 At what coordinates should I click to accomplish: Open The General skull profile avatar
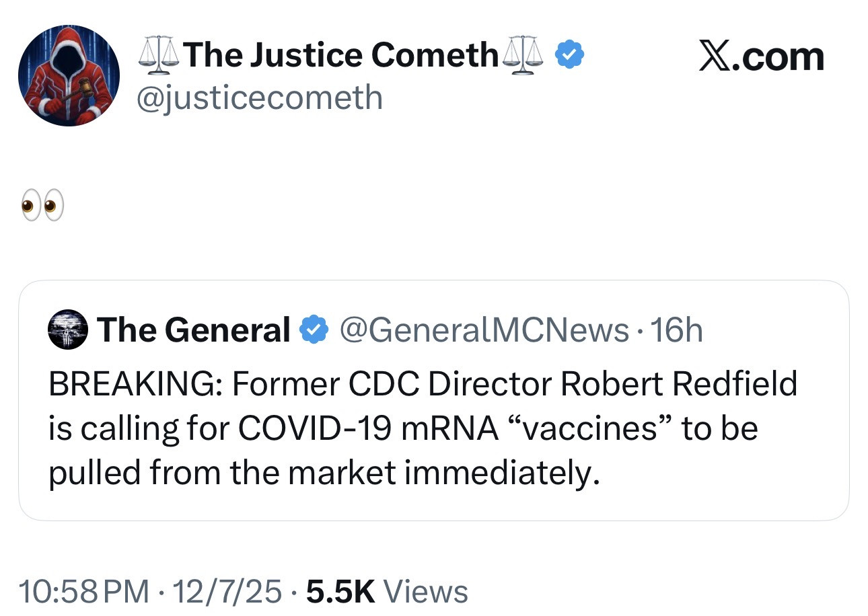[x=68, y=330]
